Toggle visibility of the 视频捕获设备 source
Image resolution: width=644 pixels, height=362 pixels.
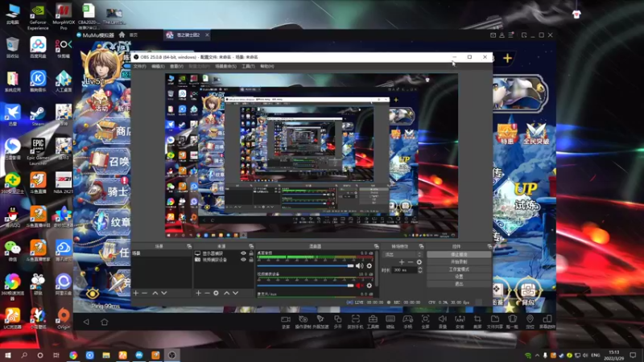click(x=243, y=260)
